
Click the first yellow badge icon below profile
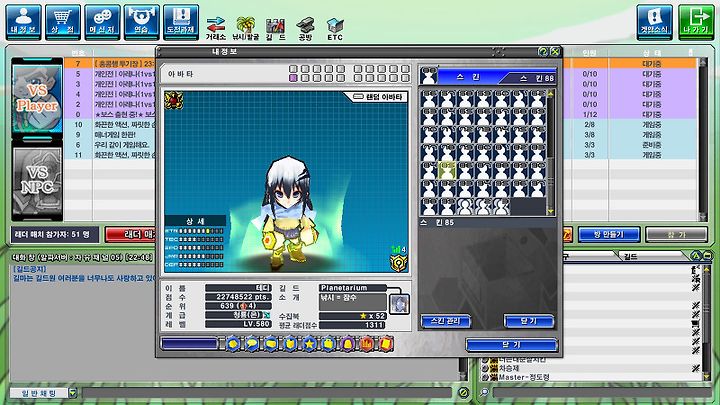[x=233, y=343]
